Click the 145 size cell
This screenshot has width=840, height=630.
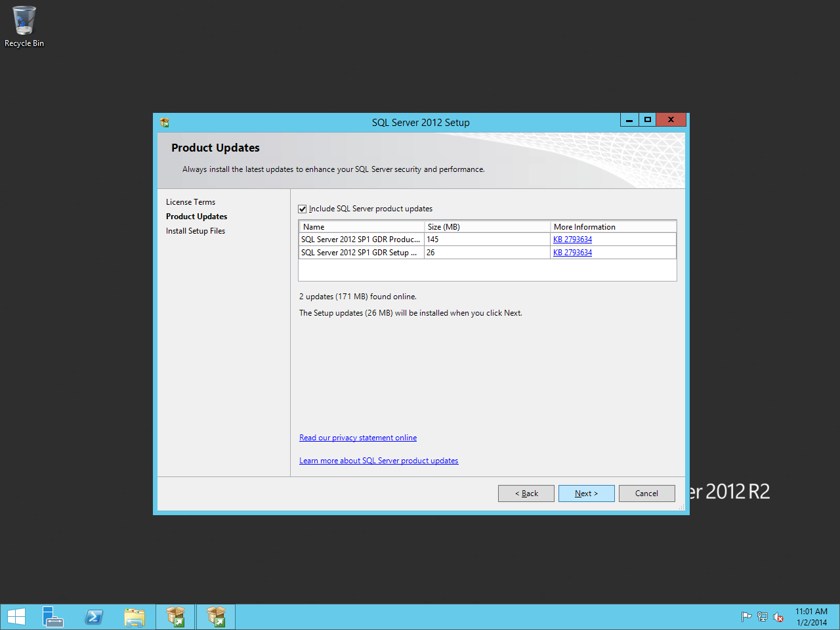[488, 240]
